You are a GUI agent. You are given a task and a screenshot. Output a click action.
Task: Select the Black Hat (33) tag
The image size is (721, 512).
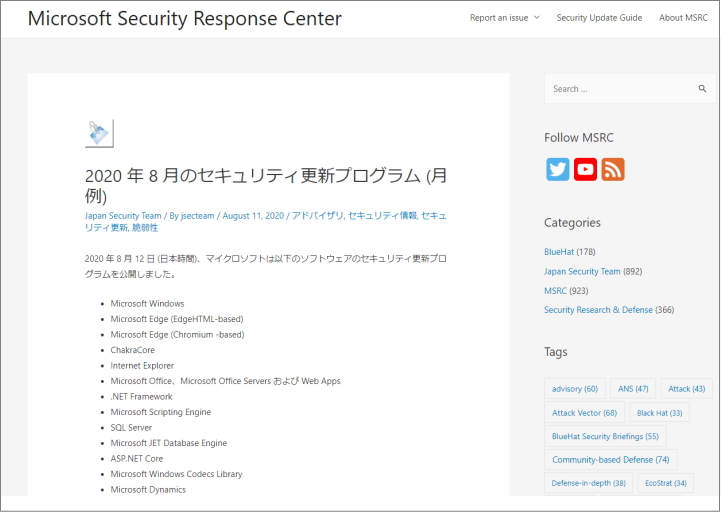point(659,412)
